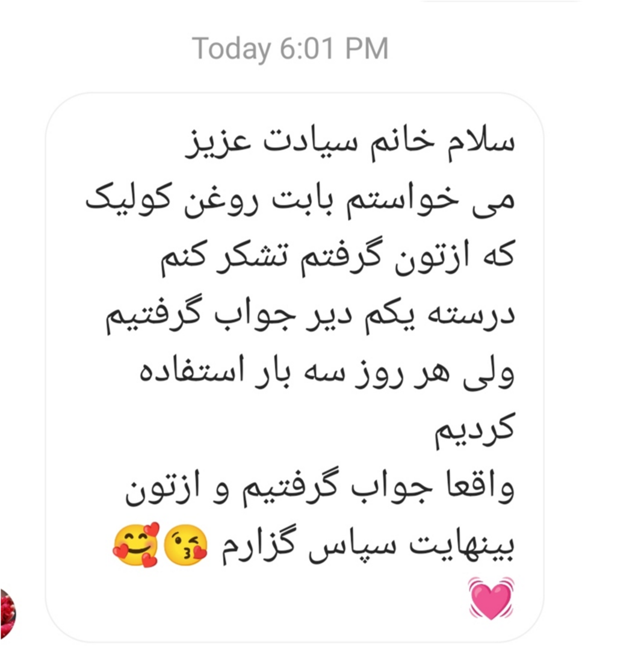Click the line ending with تشکر کنم
This screenshot has width=644, height=650.
[x=338, y=258]
